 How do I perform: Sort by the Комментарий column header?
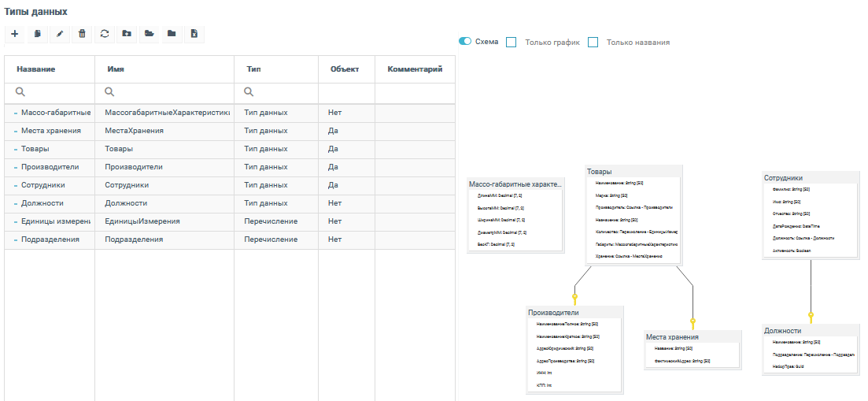415,69
